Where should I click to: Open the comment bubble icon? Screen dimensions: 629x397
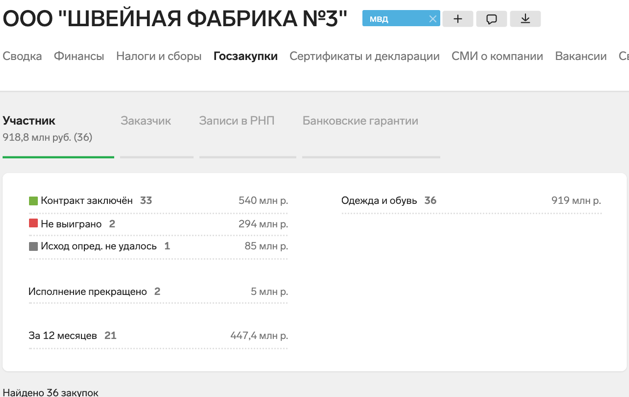[x=491, y=19]
